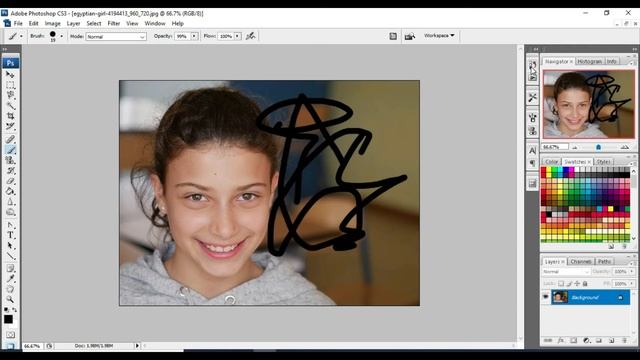Switch to the Color tab
The height and width of the screenshot is (360, 640).
(x=551, y=162)
